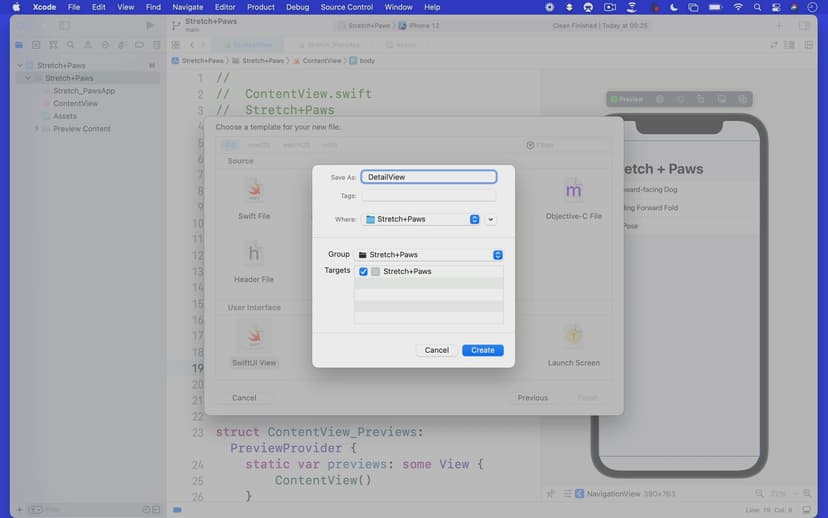Open the Group Stretch+Paws dropdown
This screenshot has height=518, width=828.
[429, 255]
